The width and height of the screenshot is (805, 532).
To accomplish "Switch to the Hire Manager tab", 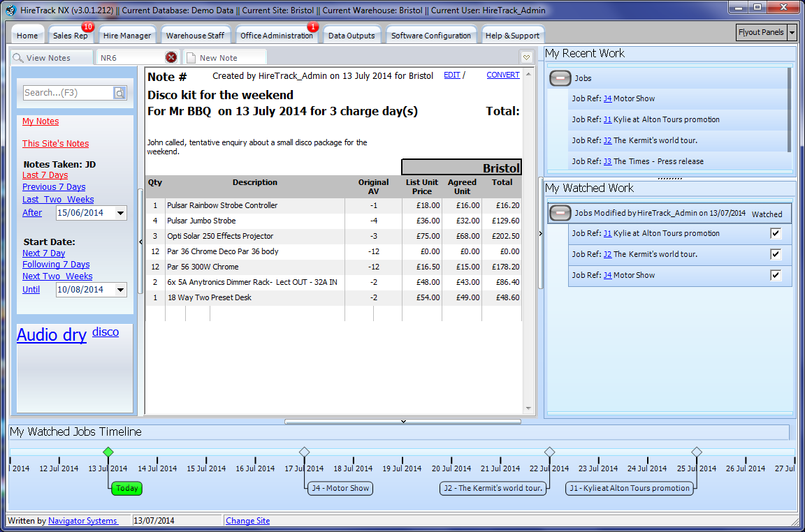I will (x=126, y=36).
